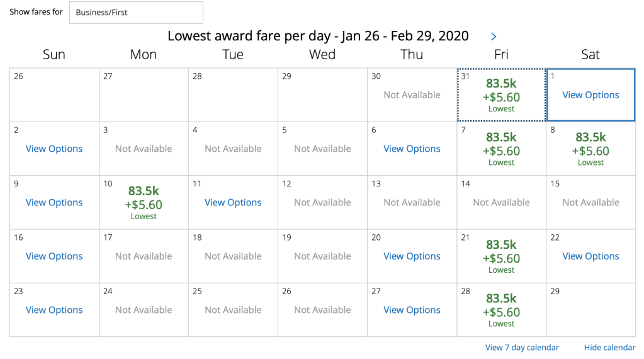The image size is (644, 359).
Task: Select the Feb 7 lowest fare cell
Action: point(501,149)
